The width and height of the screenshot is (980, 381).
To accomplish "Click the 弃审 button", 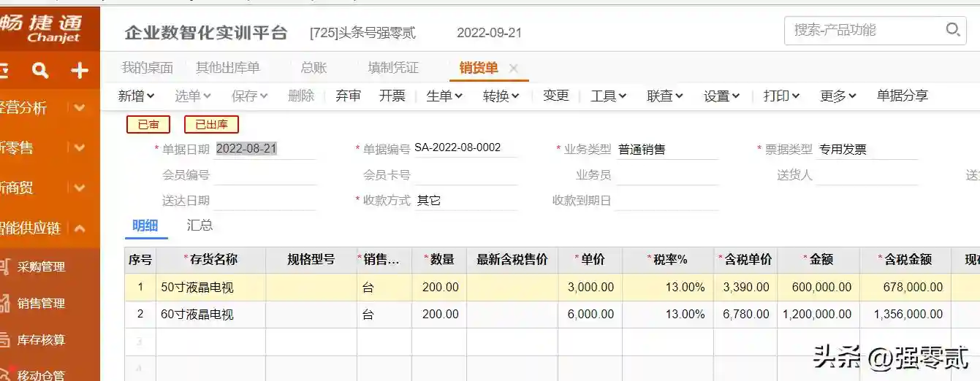I will click(348, 96).
